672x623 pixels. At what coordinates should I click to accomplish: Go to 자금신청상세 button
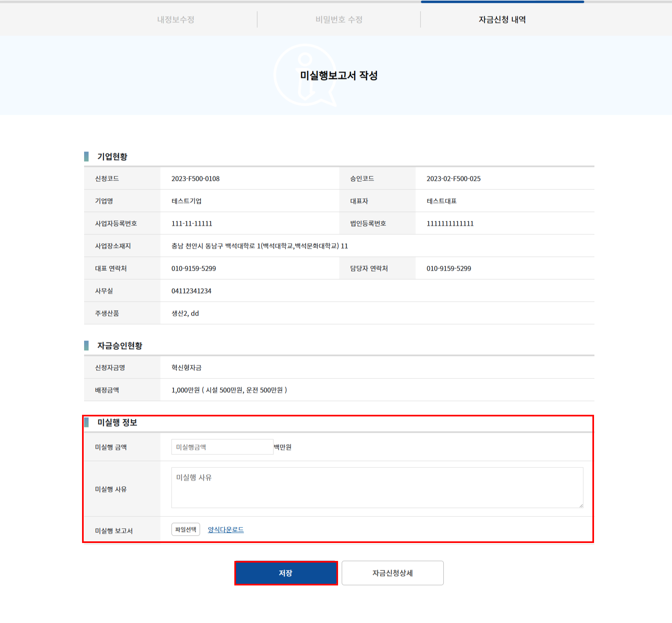(393, 573)
